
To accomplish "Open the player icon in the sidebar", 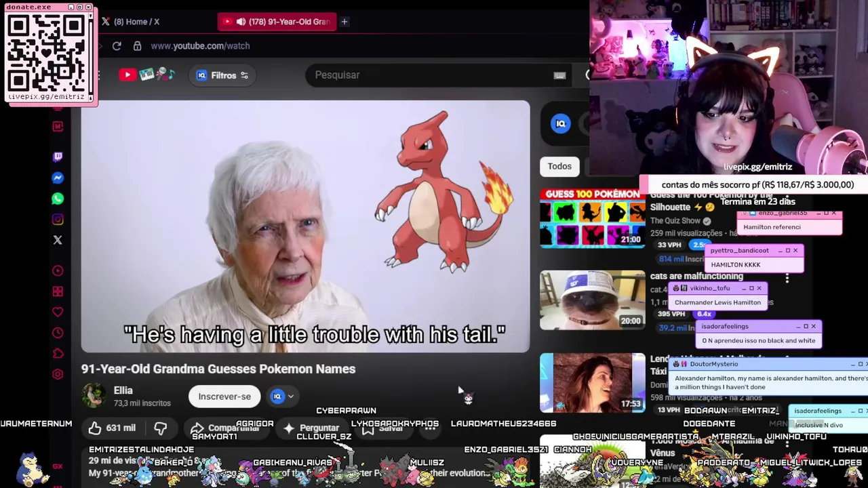I will (58, 271).
